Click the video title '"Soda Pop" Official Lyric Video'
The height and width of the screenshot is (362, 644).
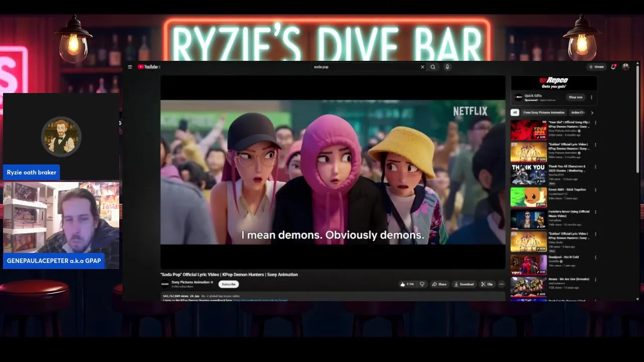pos(229,275)
